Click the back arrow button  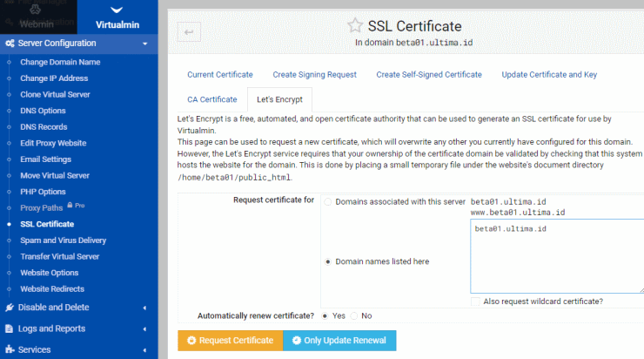point(189,32)
